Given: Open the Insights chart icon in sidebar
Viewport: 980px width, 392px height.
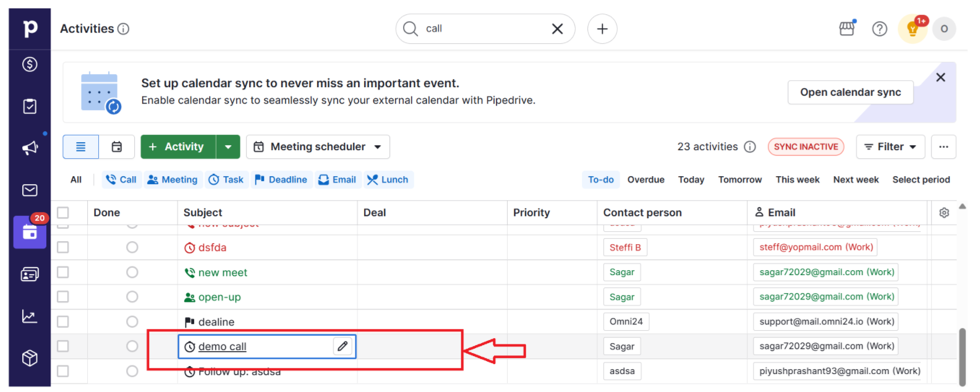Looking at the screenshot, I should (x=30, y=316).
